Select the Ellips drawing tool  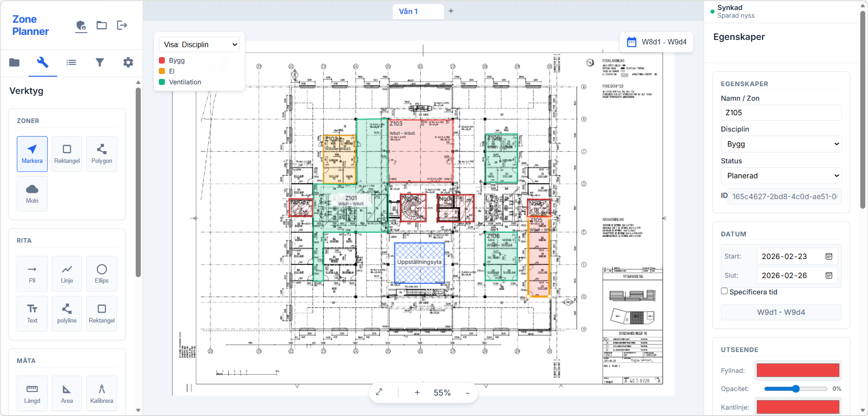[101, 274]
